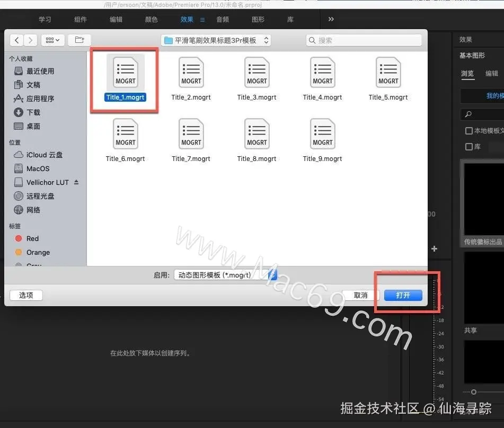Switch to the 组件 workspace
This screenshot has height=428, width=504.
pos(81,20)
